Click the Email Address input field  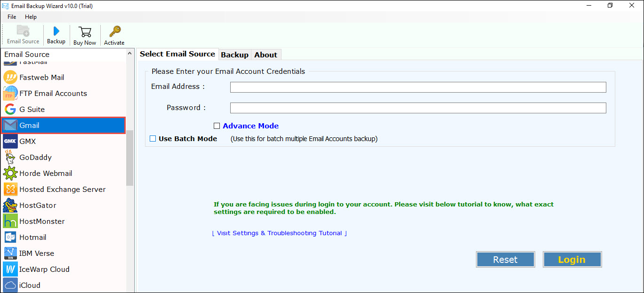418,87
